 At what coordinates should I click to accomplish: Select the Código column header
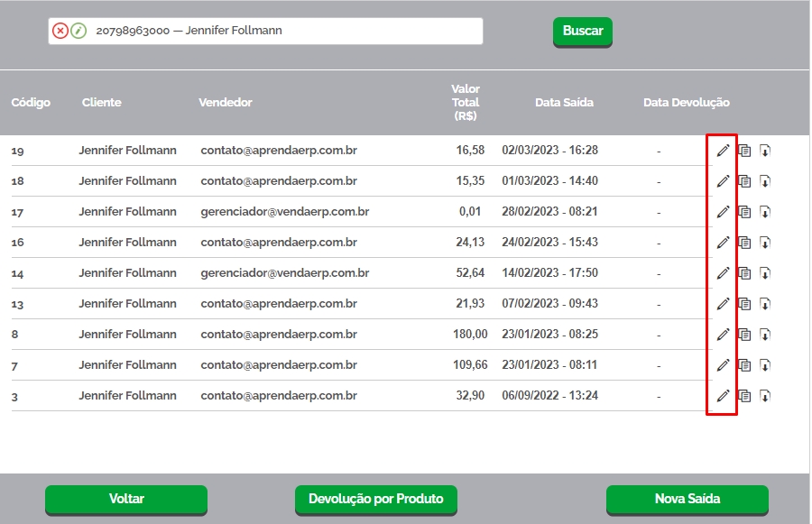coord(31,103)
